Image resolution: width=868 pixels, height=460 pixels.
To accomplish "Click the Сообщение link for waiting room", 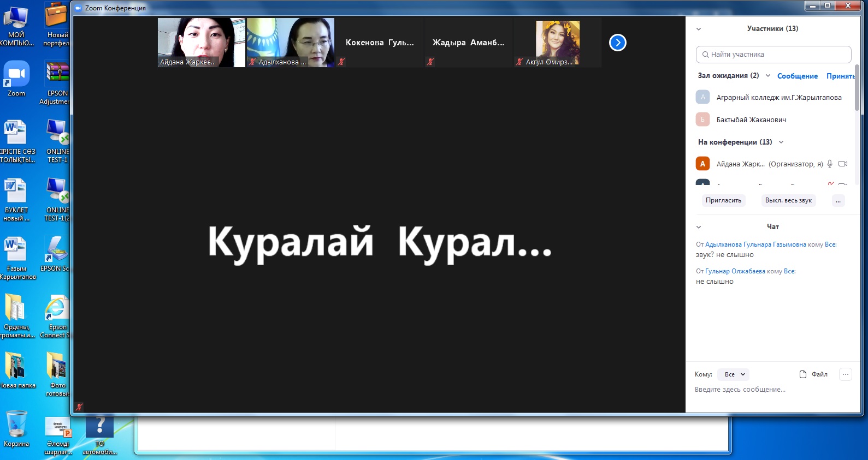I will tap(797, 76).
